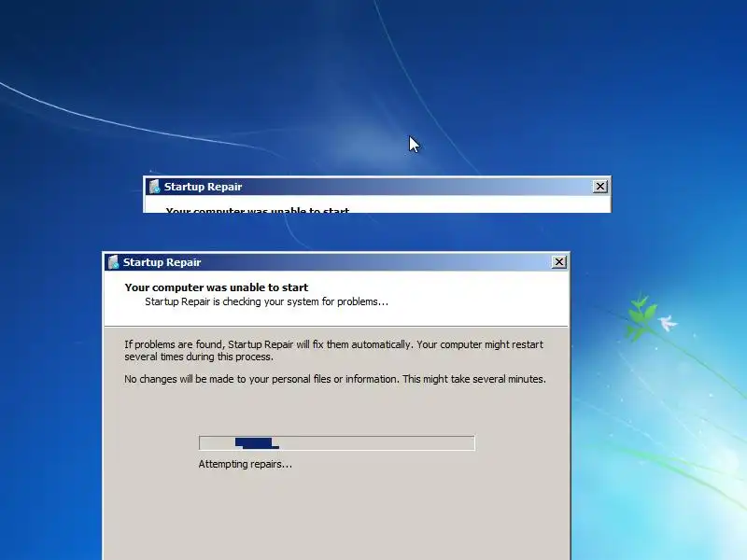This screenshot has height=560, width=747.
Task: Click the 'If problems are found' paragraph
Action: (x=333, y=351)
